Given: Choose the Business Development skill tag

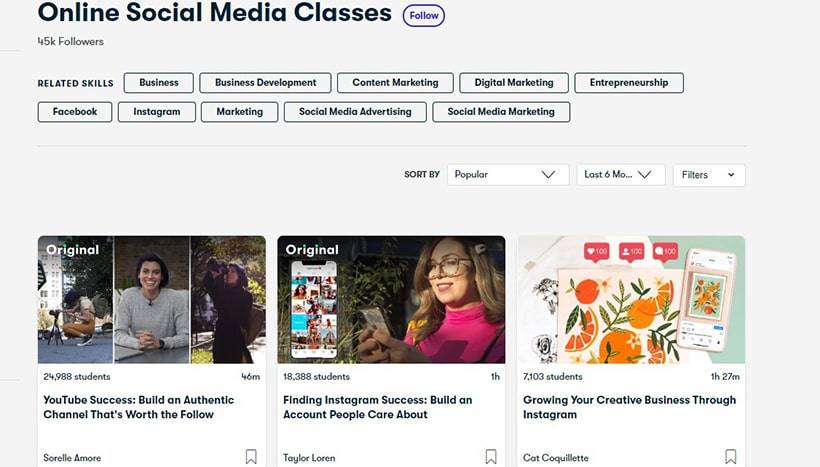Looking at the screenshot, I should (x=265, y=83).
